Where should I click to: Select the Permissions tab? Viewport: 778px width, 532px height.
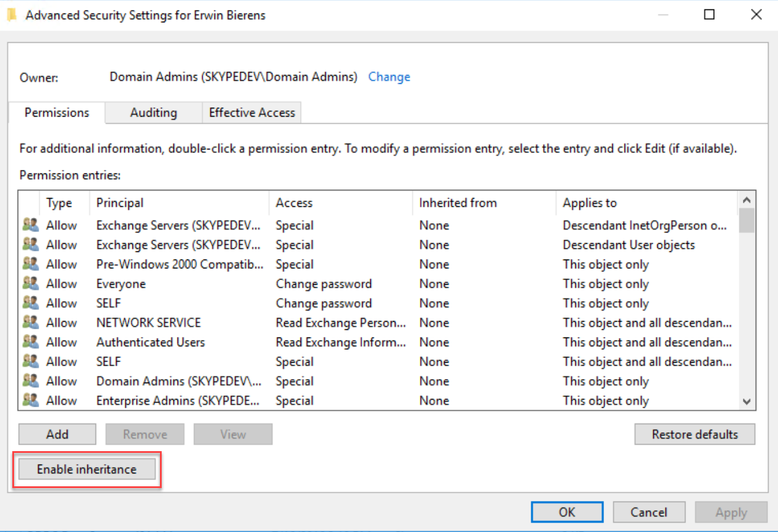[x=57, y=112]
